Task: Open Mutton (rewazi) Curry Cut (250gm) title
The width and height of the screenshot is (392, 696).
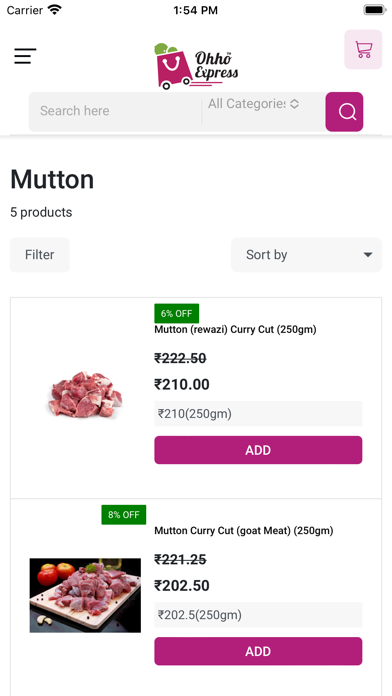Action: [x=235, y=330]
